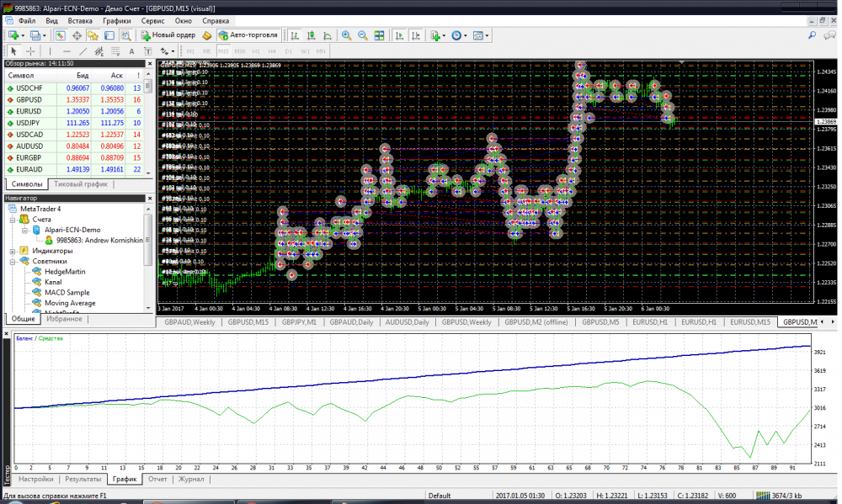Open the chat bubbles icon at top right
This screenshot has width=842, height=504.
(x=829, y=35)
